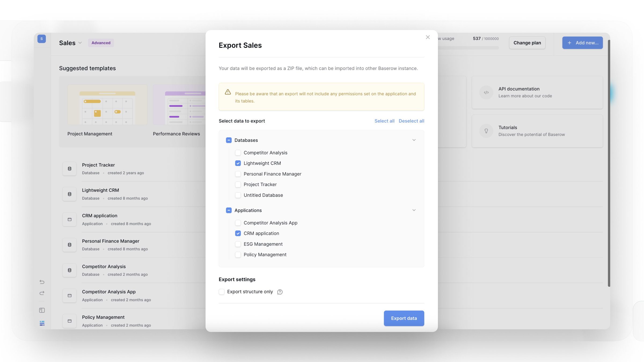
Task: Click the CRM application icon in the list
Action: tap(69, 219)
